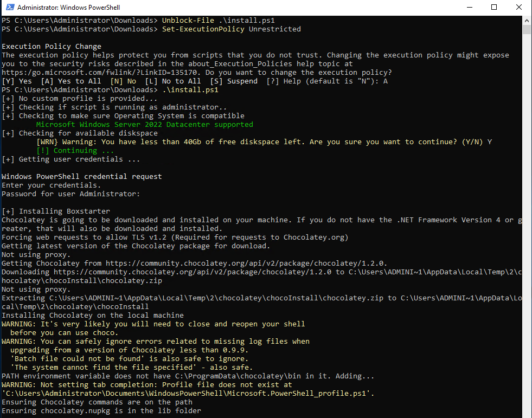The width and height of the screenshot is (532, 418).
Task: Click the empty scrollbar track below the thumb
Action: [527, 217]
